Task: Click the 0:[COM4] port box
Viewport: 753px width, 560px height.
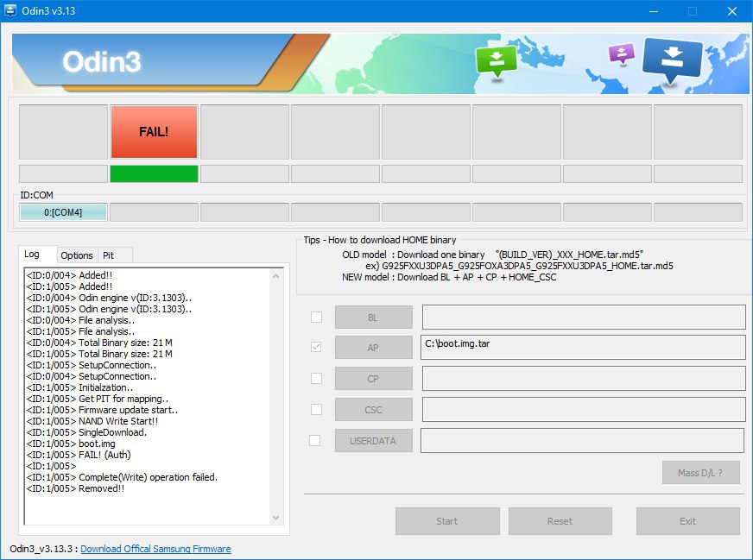Action: [63, 212]
